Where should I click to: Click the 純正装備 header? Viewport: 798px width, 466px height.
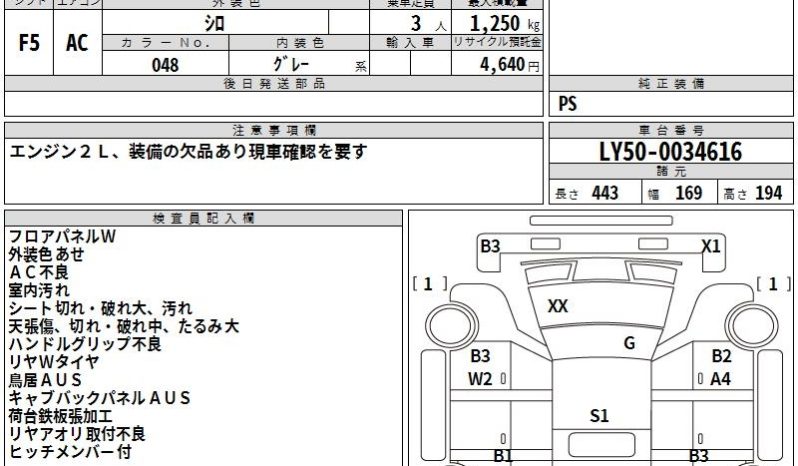pyautogui.click(x=671, y=84)
